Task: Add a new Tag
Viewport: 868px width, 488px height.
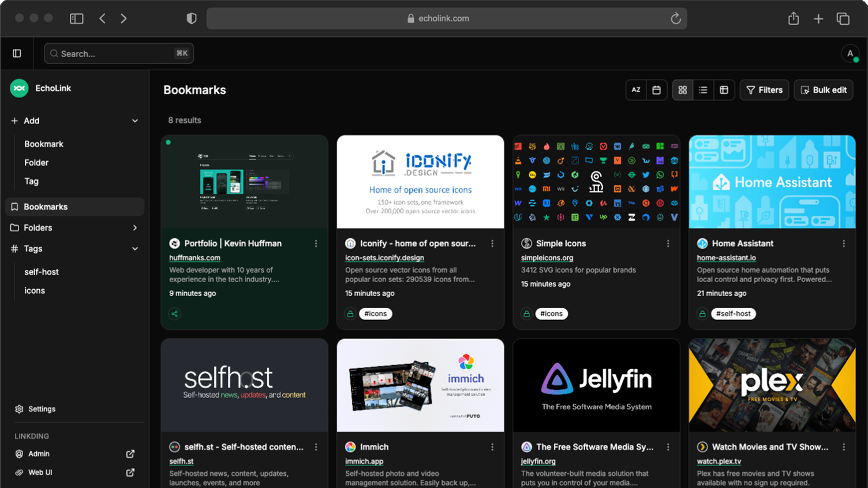Action: pos(31,181)
